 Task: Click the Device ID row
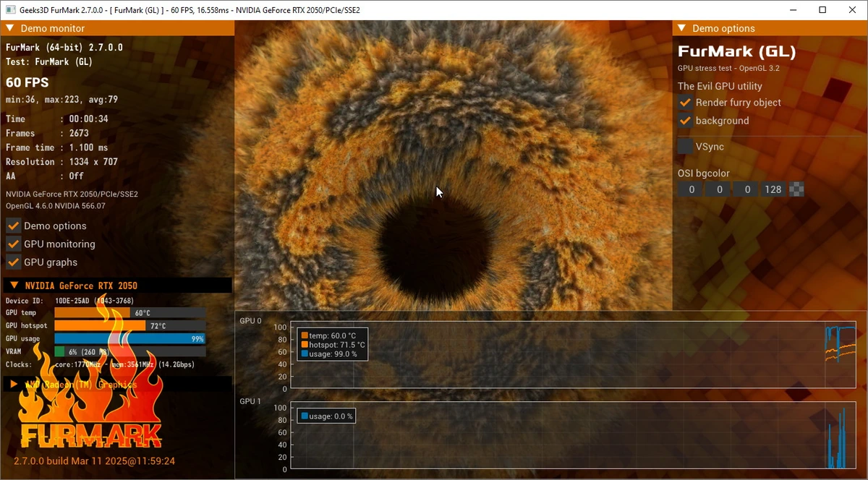click(x=69, y=301)
